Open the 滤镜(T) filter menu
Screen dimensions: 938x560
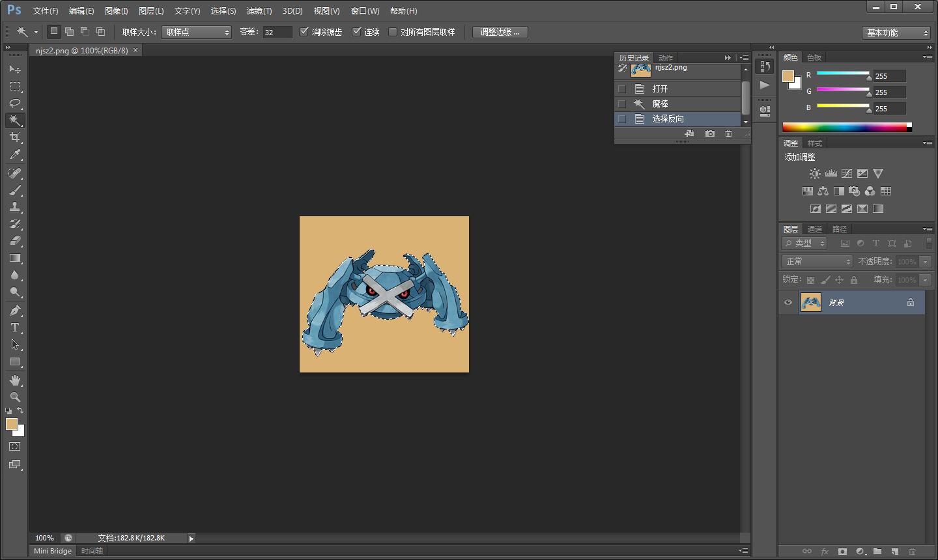259,11
